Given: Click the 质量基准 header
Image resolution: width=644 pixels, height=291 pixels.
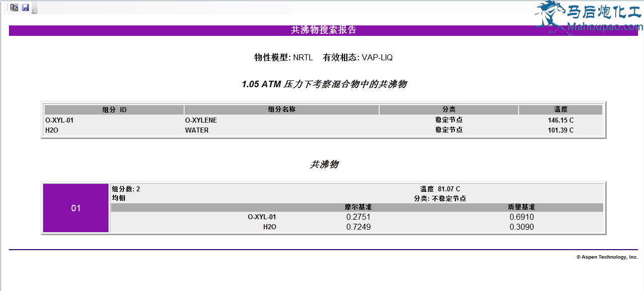Looking at the screenshot, I should pyautogui.click(x=522, y=207).
